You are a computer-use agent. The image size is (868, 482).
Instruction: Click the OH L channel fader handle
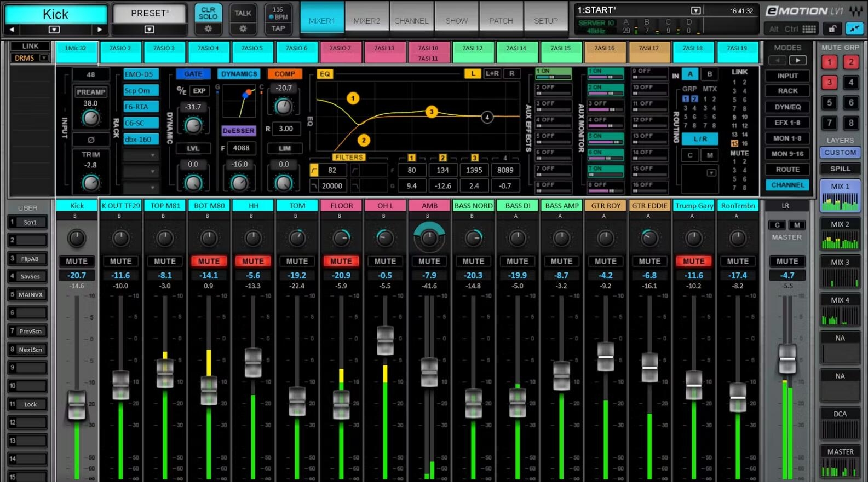[385, 340]
